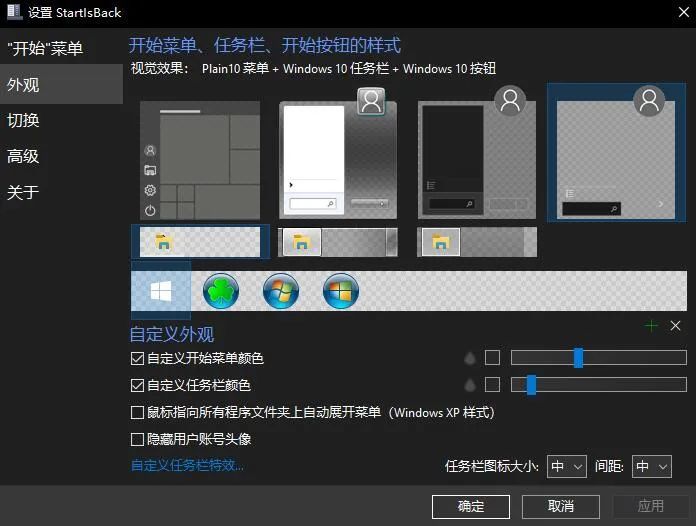The width and height of the screenshot is (696, 526).
Task: Select the dark transparent start menu style
Action: [x=477, y=153]
